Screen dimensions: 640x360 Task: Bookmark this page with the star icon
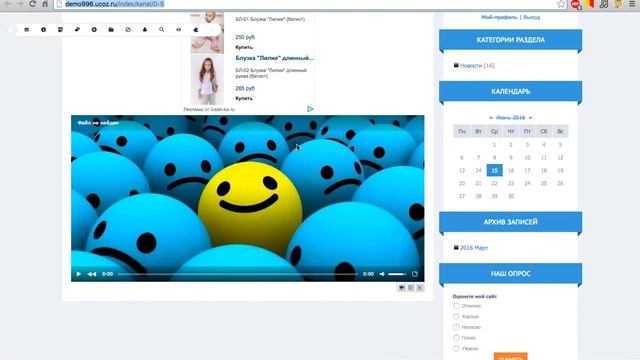pos(561,4)
